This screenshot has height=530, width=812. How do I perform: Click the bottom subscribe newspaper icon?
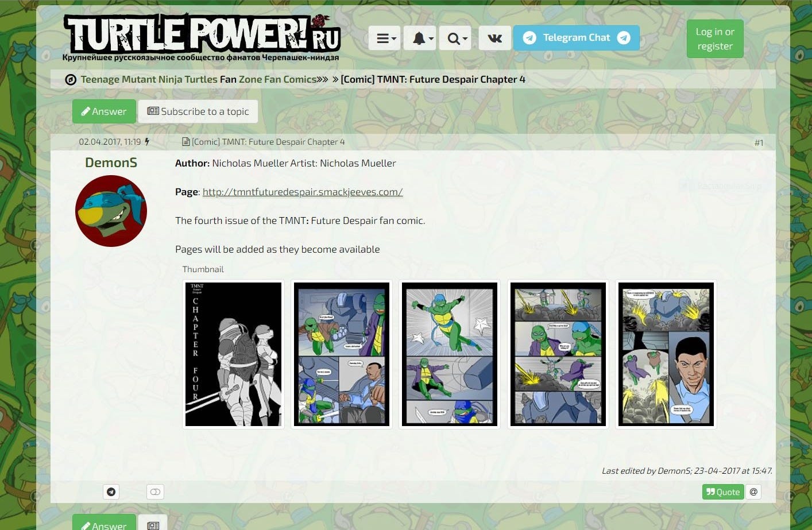[x=153, y=523]
